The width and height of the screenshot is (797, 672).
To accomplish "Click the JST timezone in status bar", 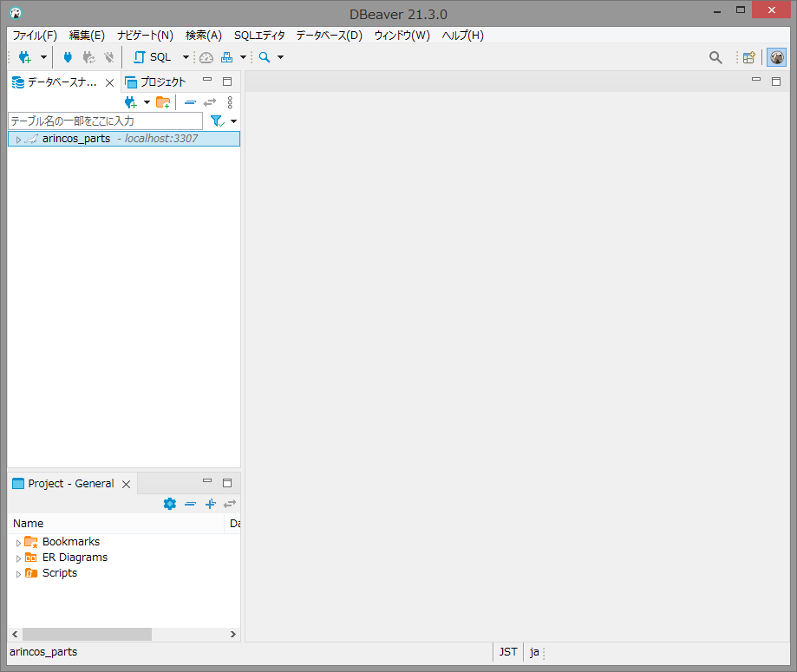I will pyautogui.click(x=508, y=652).
